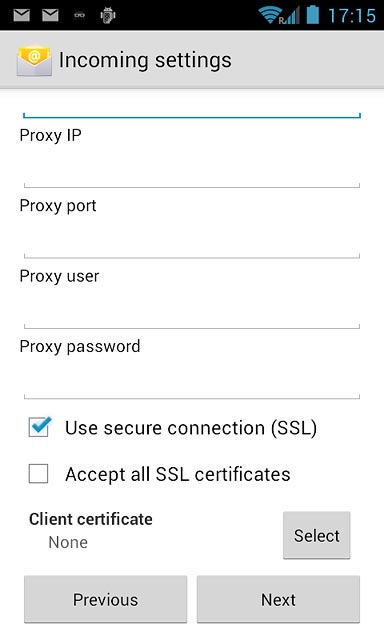The height and width of the screenshot is (640, 384).
Task: Tap the highlighted field above Proxy IP label
Action: point(192,107)
